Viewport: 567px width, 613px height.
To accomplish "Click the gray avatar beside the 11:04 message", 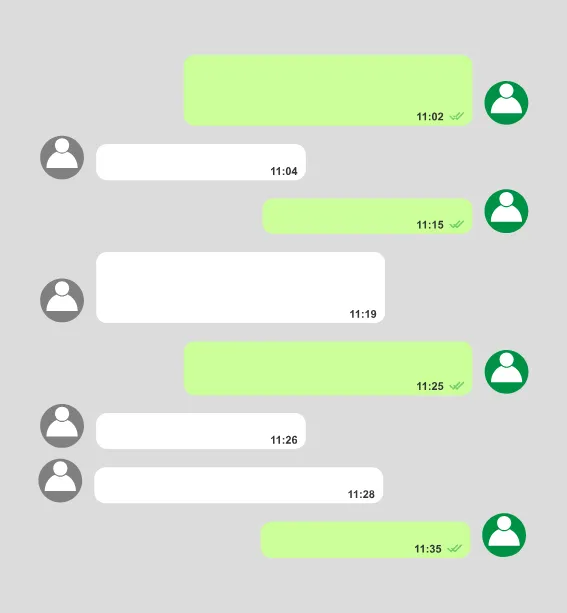I will click(62, 158).
